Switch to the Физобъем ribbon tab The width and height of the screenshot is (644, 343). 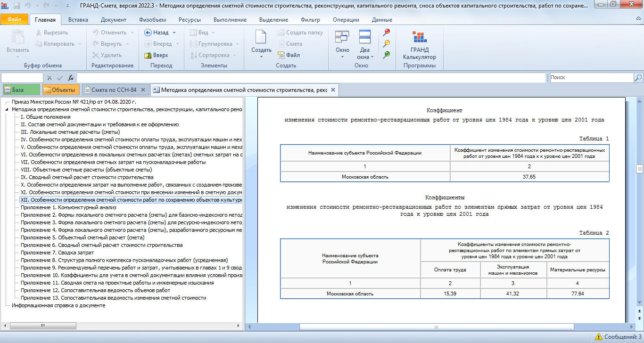[152, 20]
